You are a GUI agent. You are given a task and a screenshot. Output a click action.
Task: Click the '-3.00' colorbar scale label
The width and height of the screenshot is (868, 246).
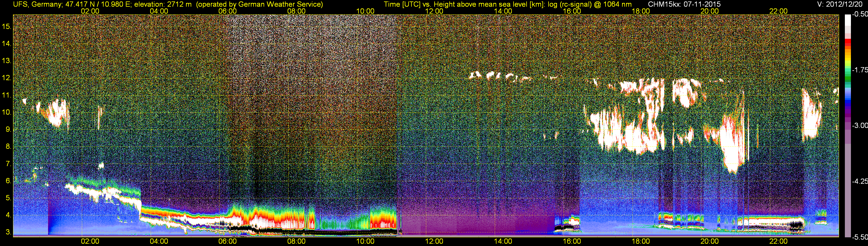coord(860,126)
